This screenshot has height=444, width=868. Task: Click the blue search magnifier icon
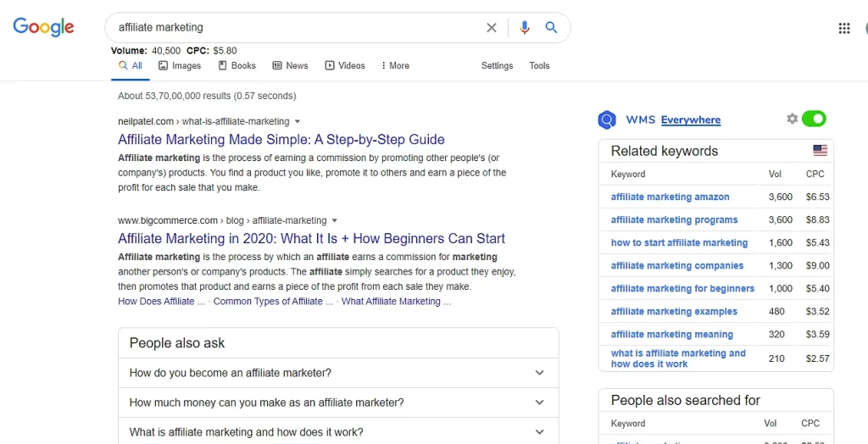click(x=551, y=27)
